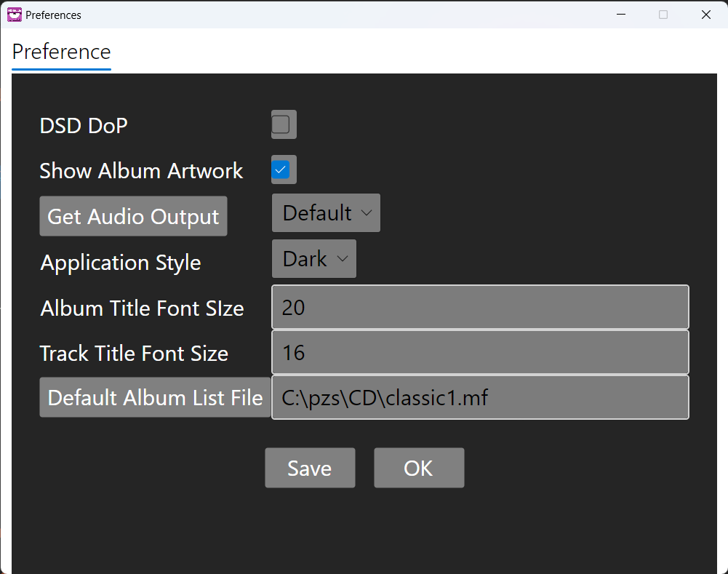Click the Show Album Artwork label
Viewport: 728px width, 574px height.
[141, 171]
